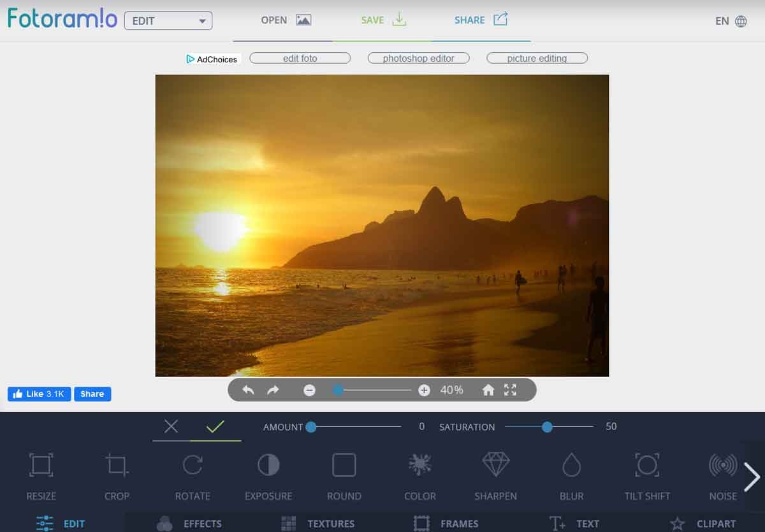The height and width of the screenshot is (532, 765).
Task: Open a photo with OPEN
Action: click(286, 20)
